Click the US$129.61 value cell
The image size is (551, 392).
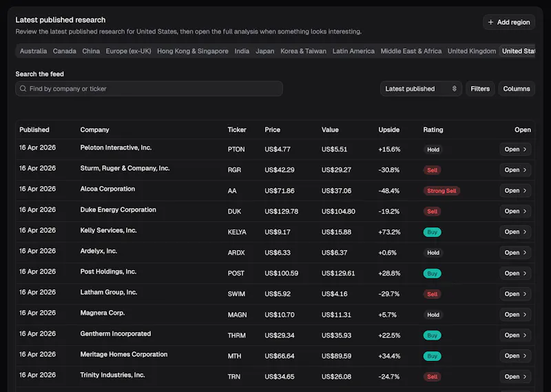point(338,274)
